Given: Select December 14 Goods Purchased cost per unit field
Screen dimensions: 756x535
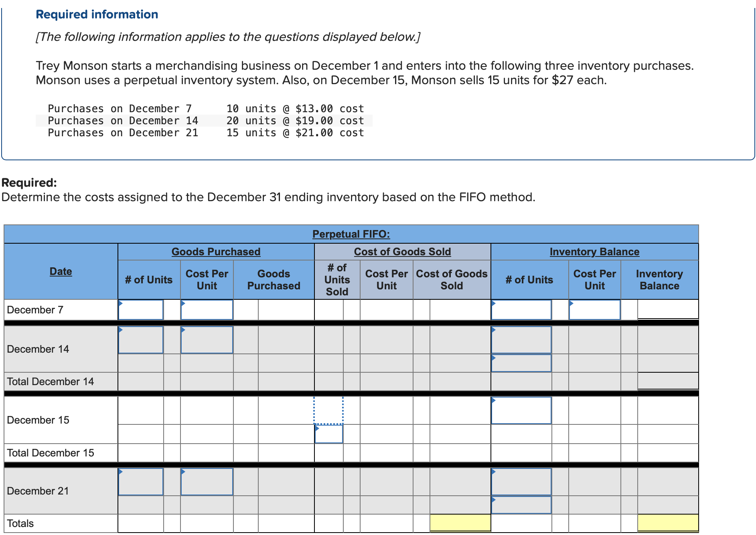Looking at the screenshot, I should 207,340.
